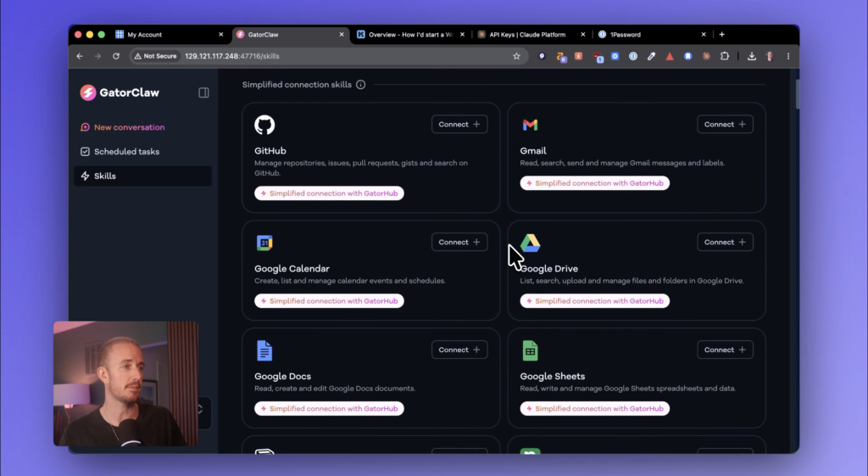
Task: Go forward in browser history
Action: (97, 56)
